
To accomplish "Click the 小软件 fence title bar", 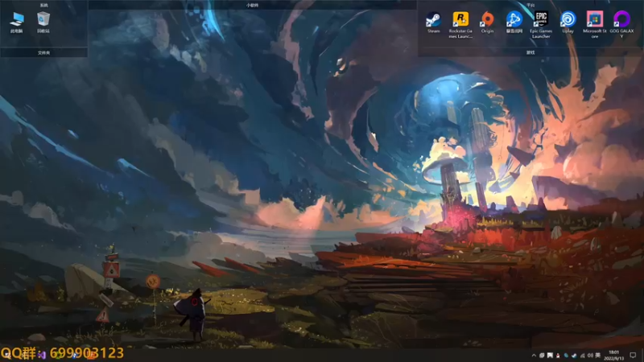I will 252,5.
